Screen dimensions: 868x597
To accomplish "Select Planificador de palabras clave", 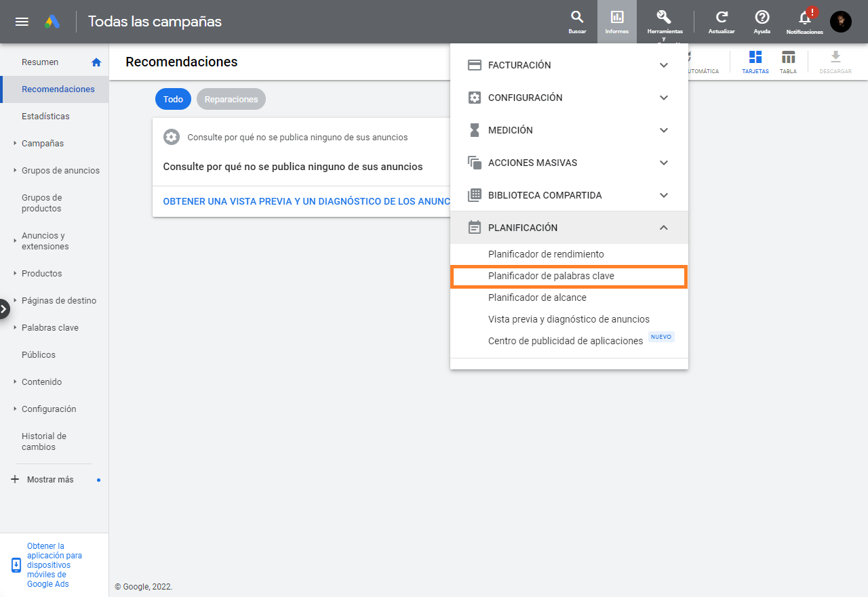I will pyautogui.click(x=551, y=276).
